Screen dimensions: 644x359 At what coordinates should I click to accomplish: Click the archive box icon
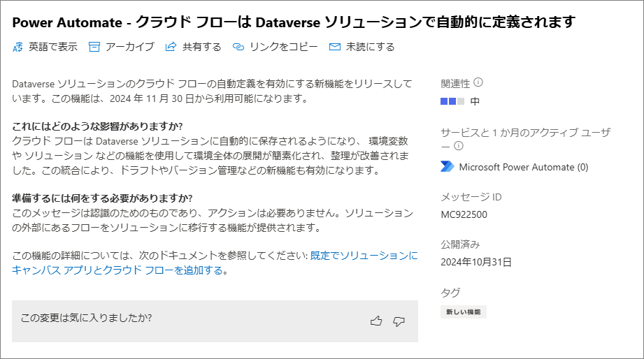click(94, 47)
